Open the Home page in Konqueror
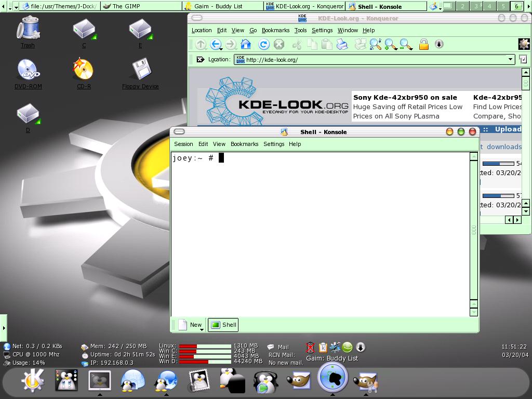Image resolution: width=532 pixels, height=399 pixels. click(x=246, y=45)
